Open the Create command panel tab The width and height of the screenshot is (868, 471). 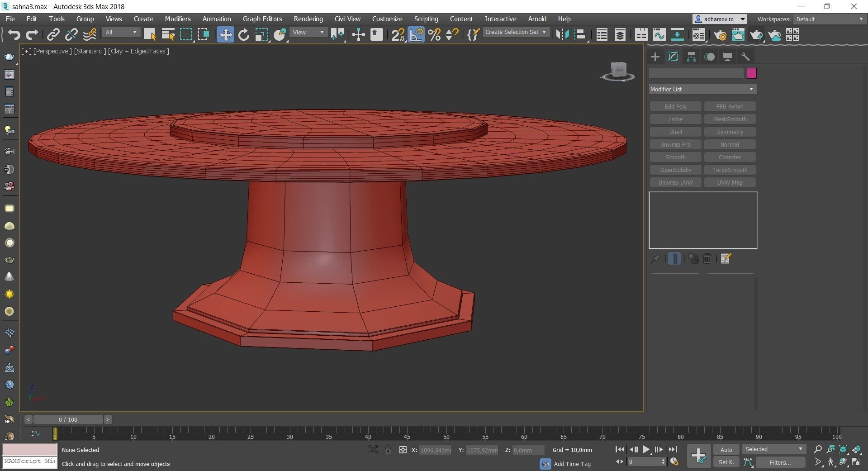point(655,57)
